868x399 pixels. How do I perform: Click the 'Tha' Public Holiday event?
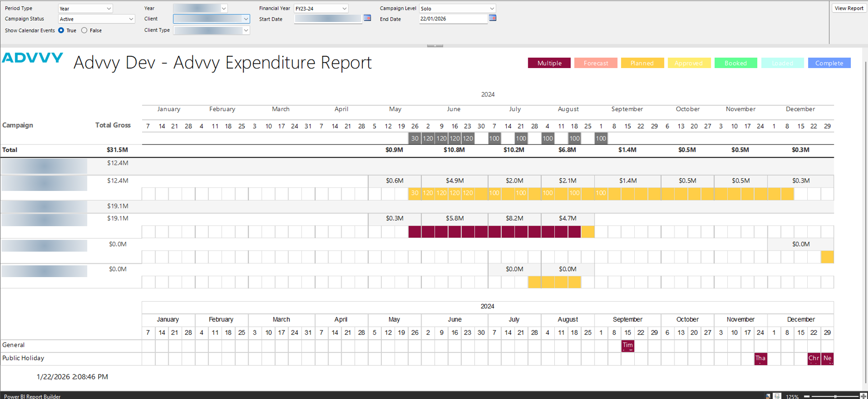coord(761,359)
